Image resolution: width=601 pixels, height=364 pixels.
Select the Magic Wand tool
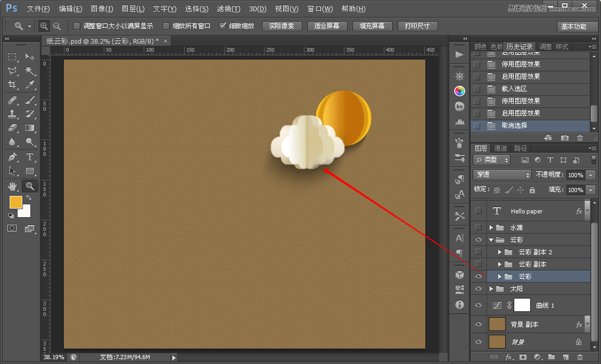pos(30,70)
